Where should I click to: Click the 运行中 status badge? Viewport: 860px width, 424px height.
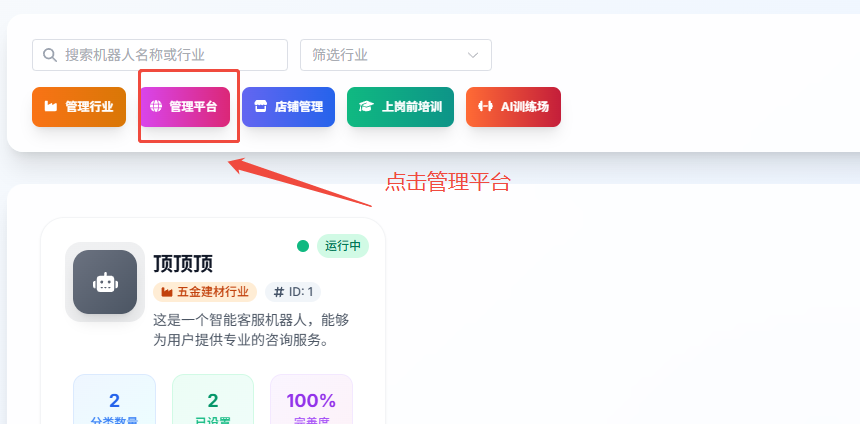pyautogui.click(x=342, y=246)
